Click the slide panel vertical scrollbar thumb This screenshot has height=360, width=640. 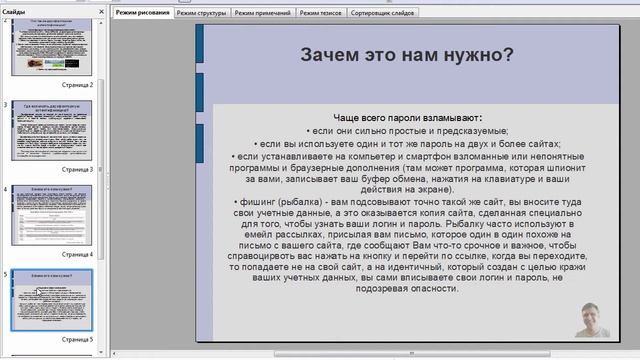pos(101,169)
